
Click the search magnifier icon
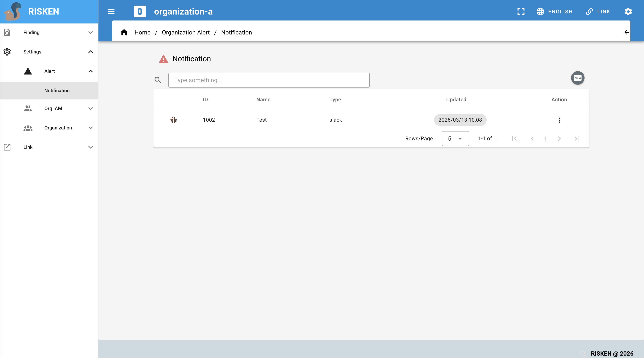[x=158, y=80]
